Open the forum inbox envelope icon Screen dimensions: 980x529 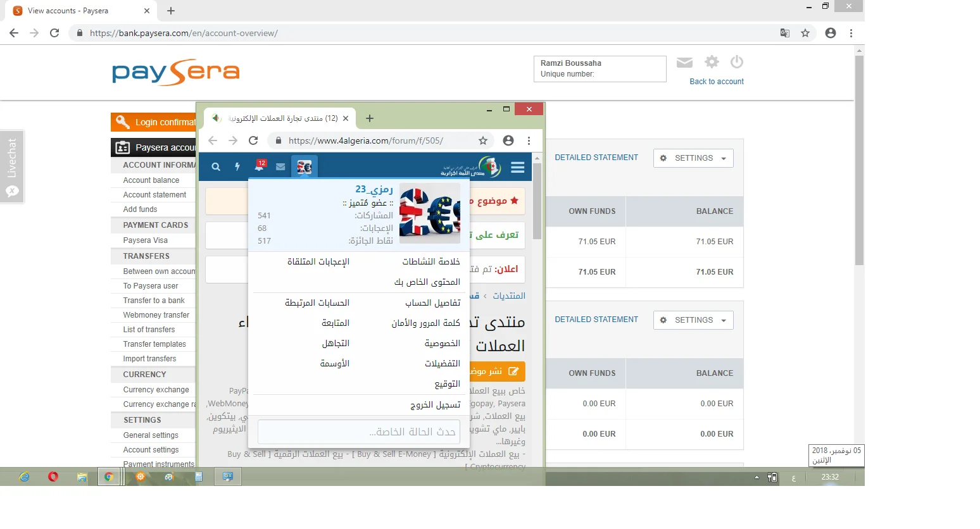pos(280,167)
